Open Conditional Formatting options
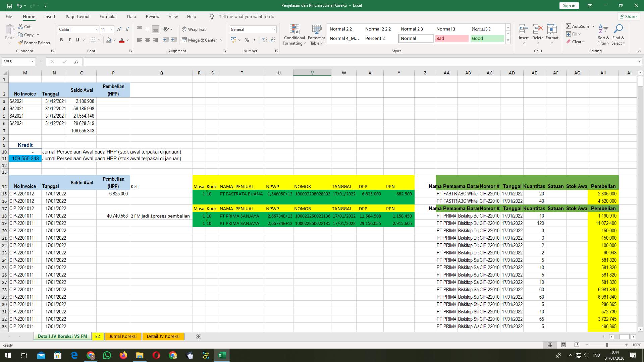 pos(294,35)
